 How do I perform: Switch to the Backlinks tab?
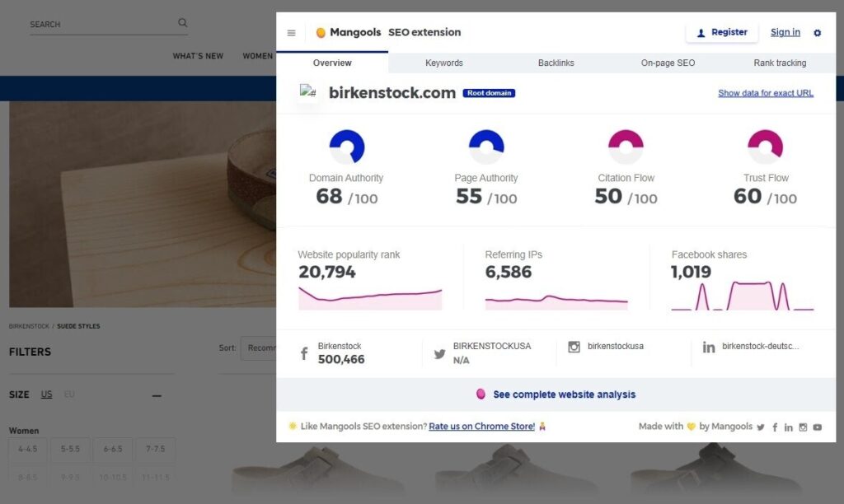(556, 63)
